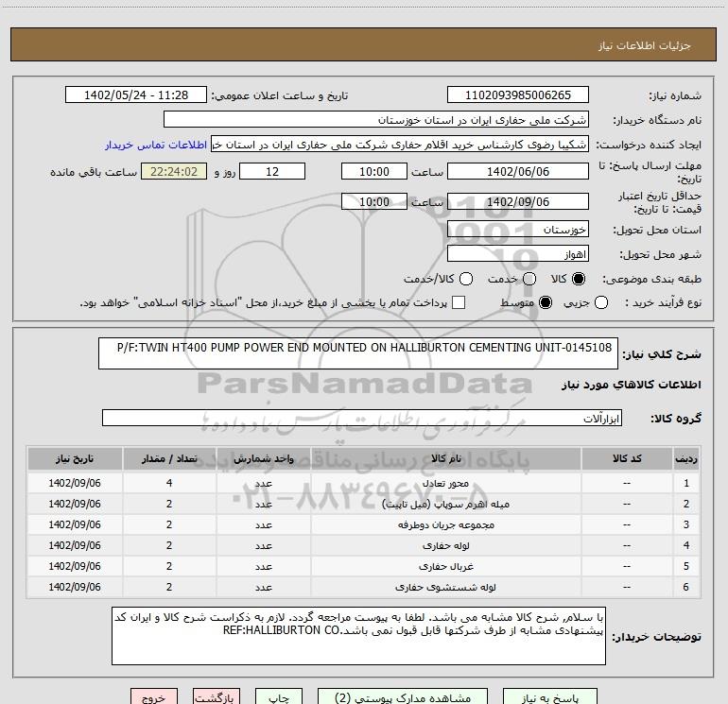The width and height of the screenshot is (728, 704).
Task: Click the شهر محل تحویل field اهواز
Action: 517,254
